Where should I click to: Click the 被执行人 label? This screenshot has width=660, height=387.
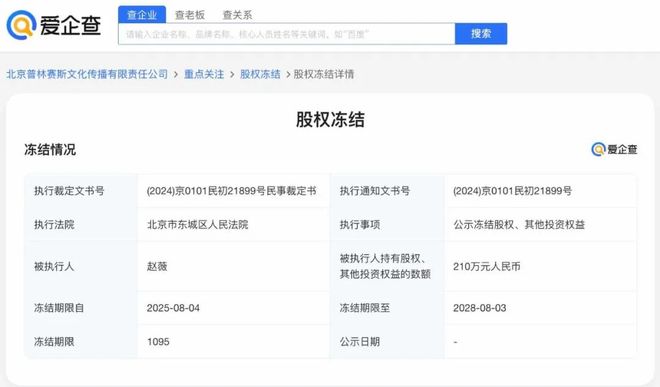[54, 266]
